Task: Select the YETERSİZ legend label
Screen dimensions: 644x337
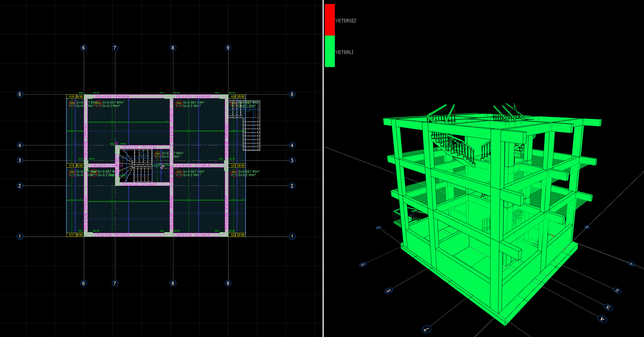Action: tap(345, 21)
